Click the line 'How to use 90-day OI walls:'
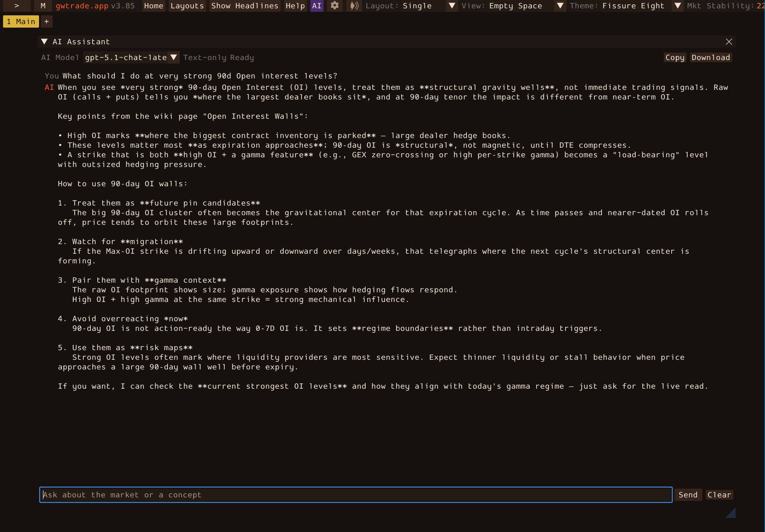This screenshot has height=532, width=765. 122,184
